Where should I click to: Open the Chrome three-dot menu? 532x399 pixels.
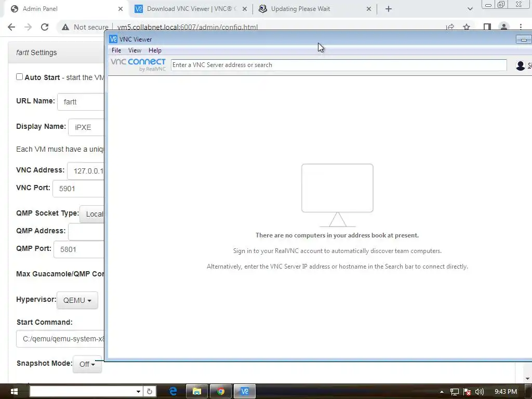click(x=521, y=27)
